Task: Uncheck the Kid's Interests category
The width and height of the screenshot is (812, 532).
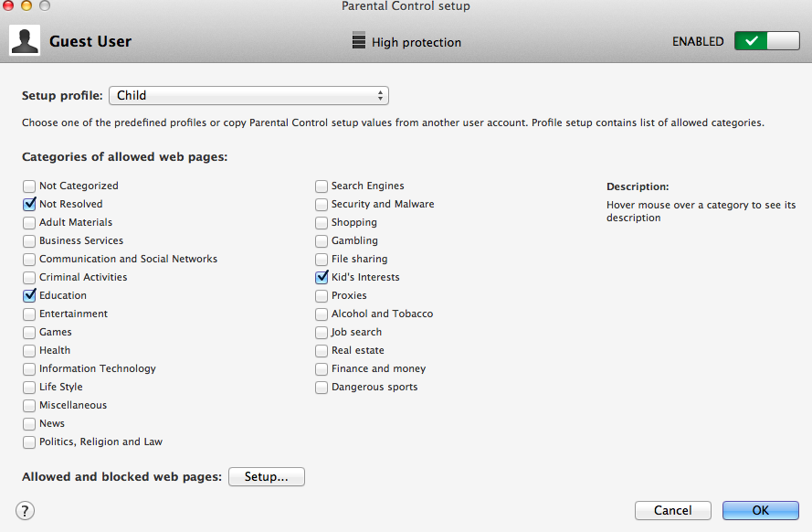Action: point(322,277)
